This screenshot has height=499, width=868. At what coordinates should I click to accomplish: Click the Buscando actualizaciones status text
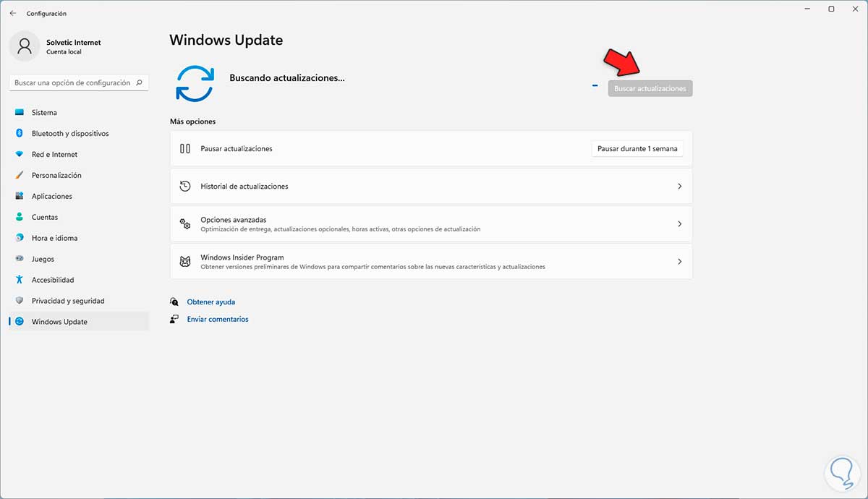[287, 77]
